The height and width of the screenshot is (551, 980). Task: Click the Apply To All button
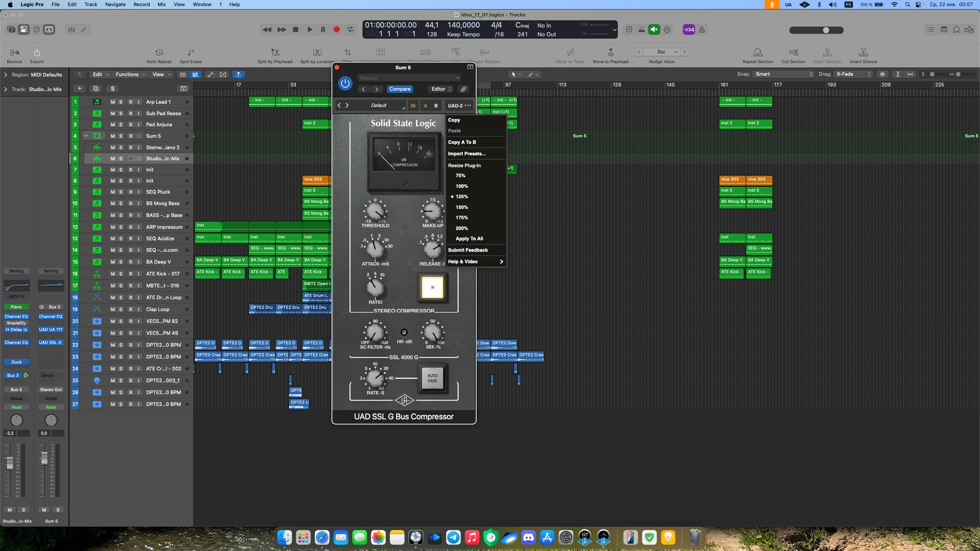469,239
